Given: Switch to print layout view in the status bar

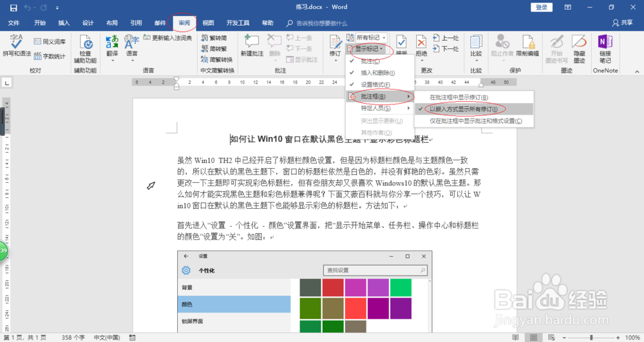Looking at the screenshot, I should click(533, 337).
